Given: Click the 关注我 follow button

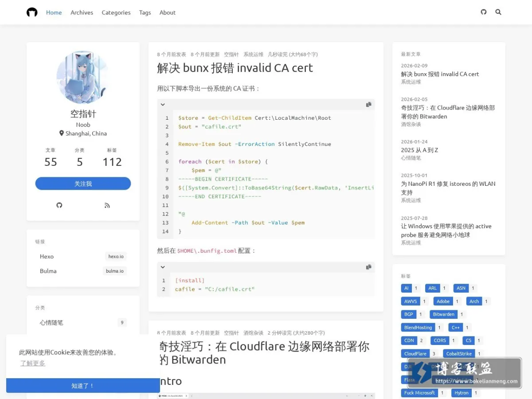Looking at the screenshot, I should pos(83,184).
